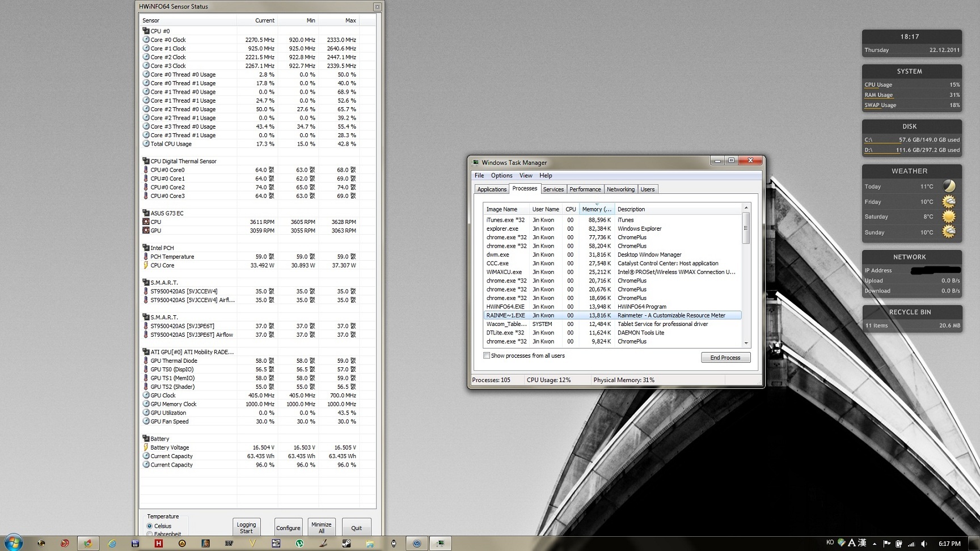The height and width of the screenshot is (551, 980).
Task: Select the Celsius temperature option
Action: click(x=150, y=526)
